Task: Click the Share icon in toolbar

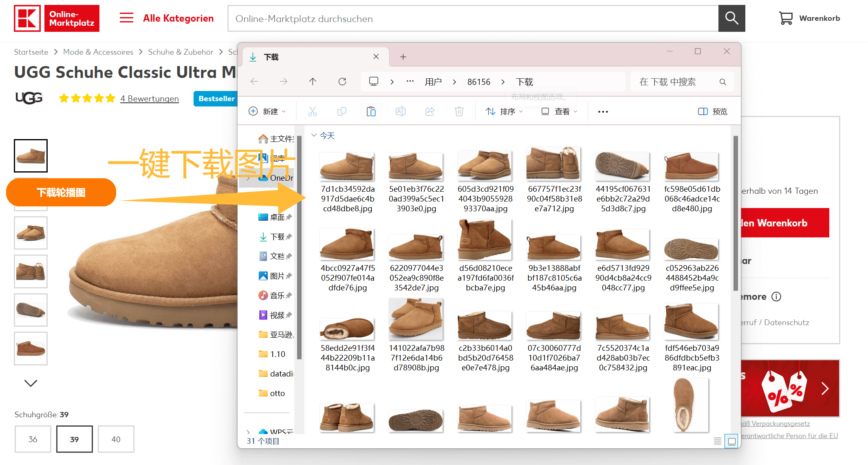Action: tap(430, 111)
